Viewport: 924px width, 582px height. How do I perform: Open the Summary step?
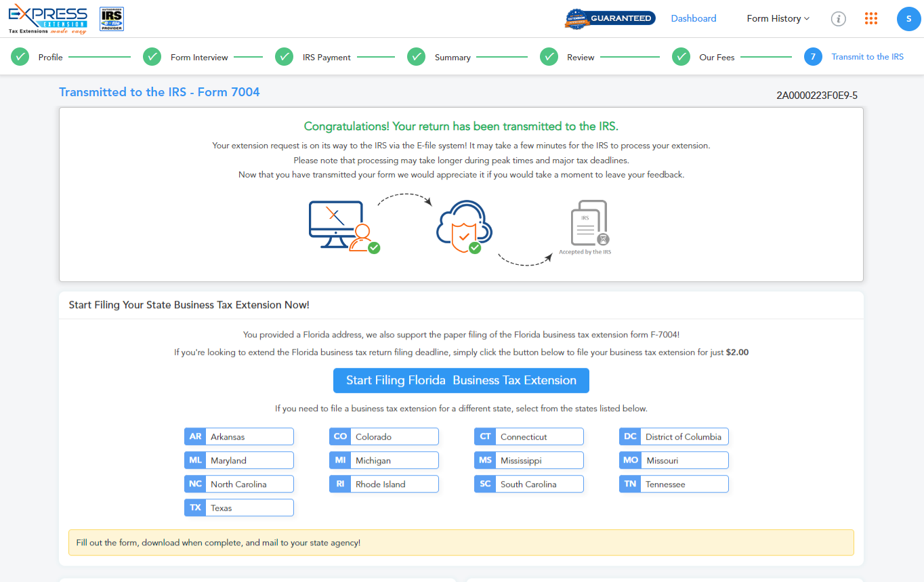tap(453, 58)
